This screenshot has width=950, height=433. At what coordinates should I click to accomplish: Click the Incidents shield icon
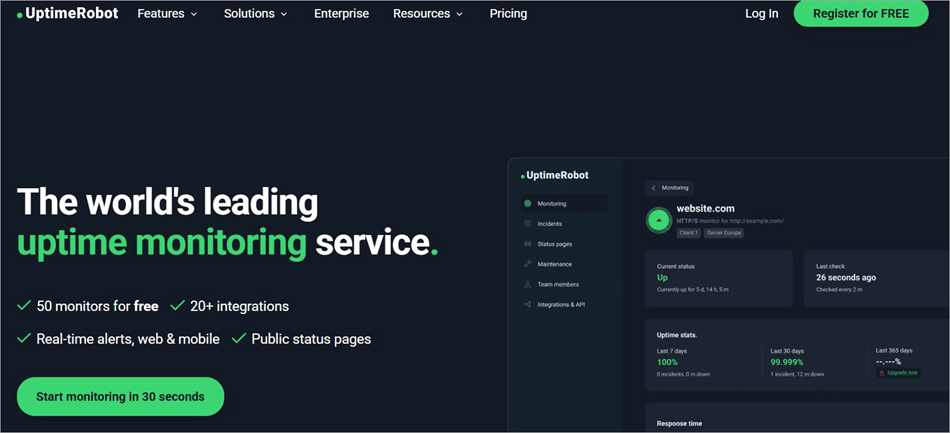527,224
